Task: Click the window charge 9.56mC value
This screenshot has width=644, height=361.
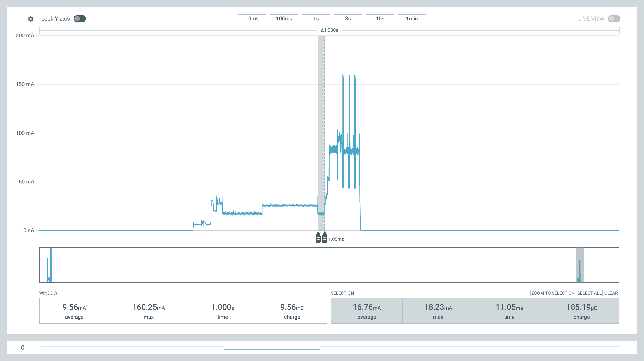Action: [292, 307]
